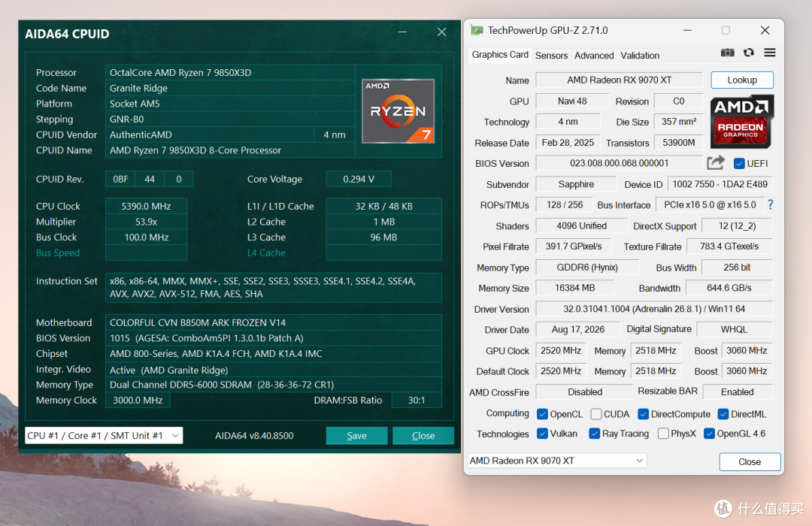The width and height of the screenshot is (812, 526).
Task: Click the Memory Clock value 3000.0 MHz
Action: pos(138,401)
